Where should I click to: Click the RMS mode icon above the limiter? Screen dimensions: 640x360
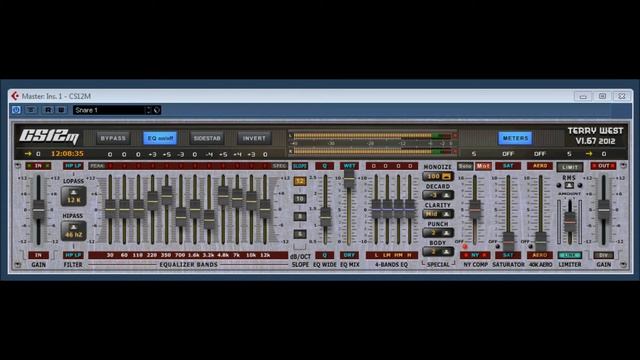(x=569, y=185)
